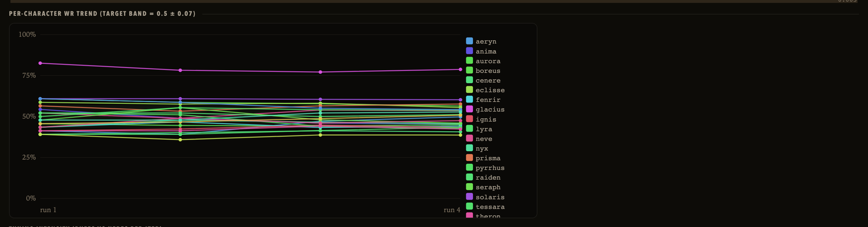The image size is (868, 227).
Task: Click the prisma legend color swatch
Action: [469, 158]
